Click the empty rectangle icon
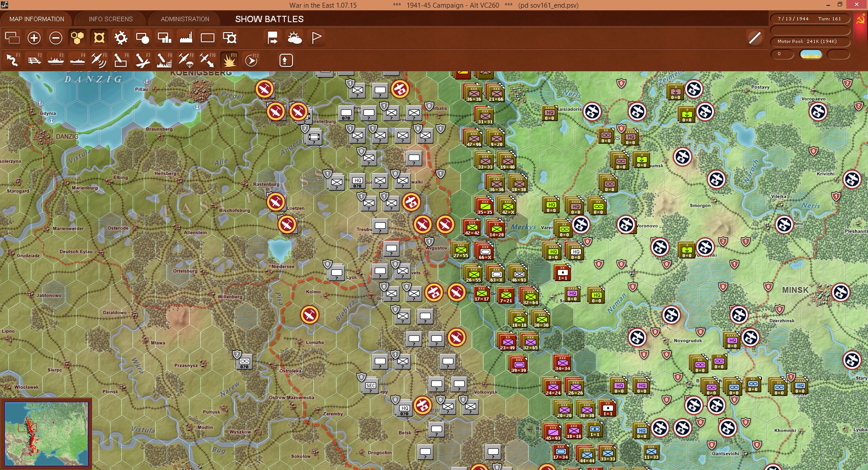The image size is (868, 470). tap(208, 38)
